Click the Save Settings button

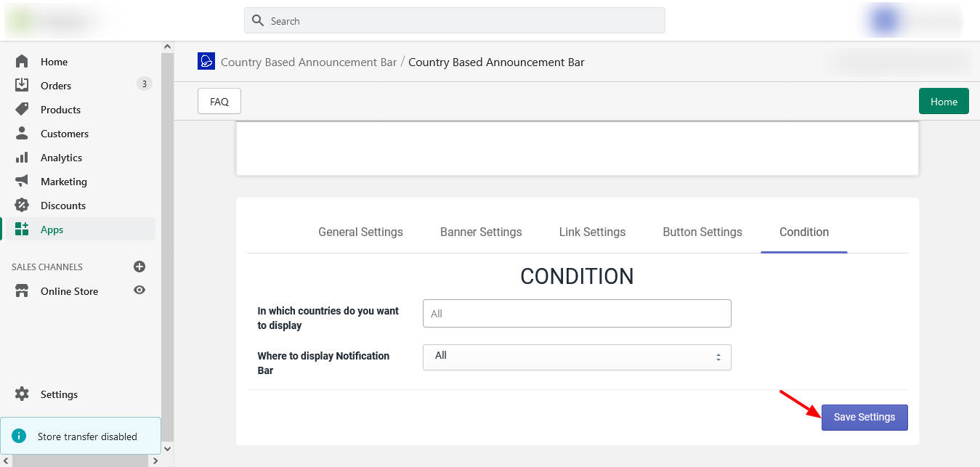pos(864,418)
